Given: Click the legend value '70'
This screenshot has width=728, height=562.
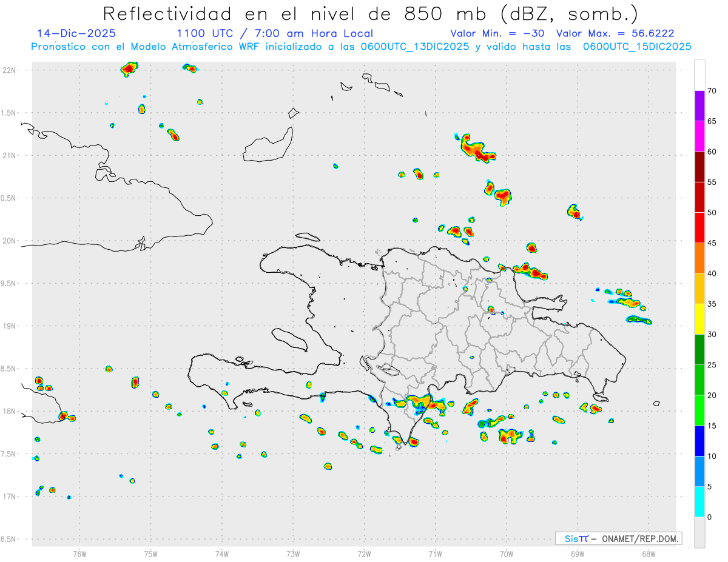Looking at the screenshot, I should [x=712, y=91].
